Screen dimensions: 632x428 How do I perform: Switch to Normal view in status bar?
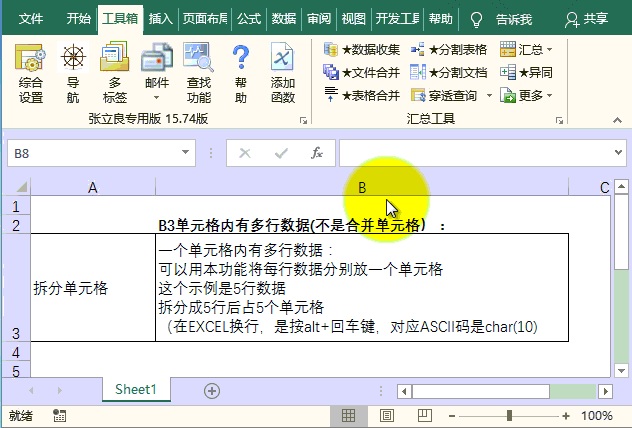pos(348,415)
